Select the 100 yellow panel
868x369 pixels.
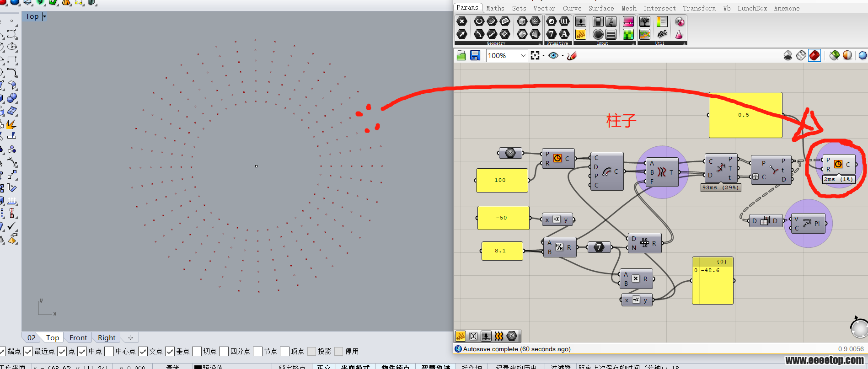[502, 180]
